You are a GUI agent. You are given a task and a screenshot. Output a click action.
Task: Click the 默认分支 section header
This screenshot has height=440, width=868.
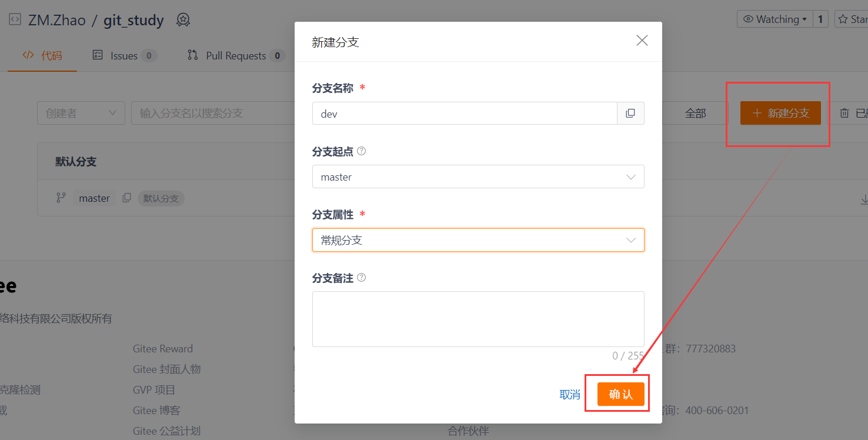76,162
